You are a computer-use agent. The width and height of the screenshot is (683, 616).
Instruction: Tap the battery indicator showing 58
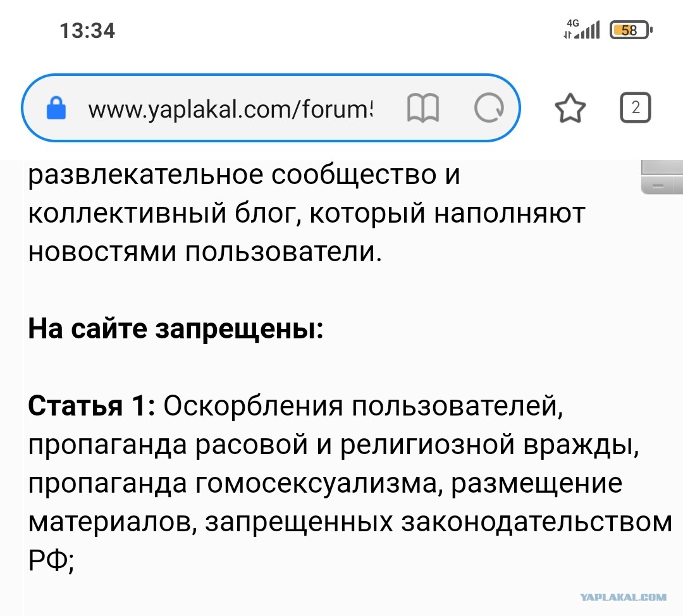click(631, 30)
